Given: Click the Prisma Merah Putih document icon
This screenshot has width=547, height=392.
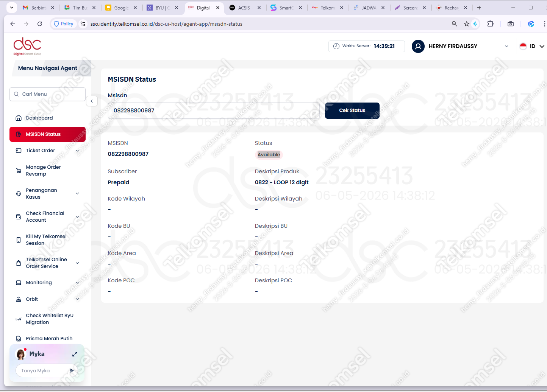Looking at the screenshot, I should [18, 339].
